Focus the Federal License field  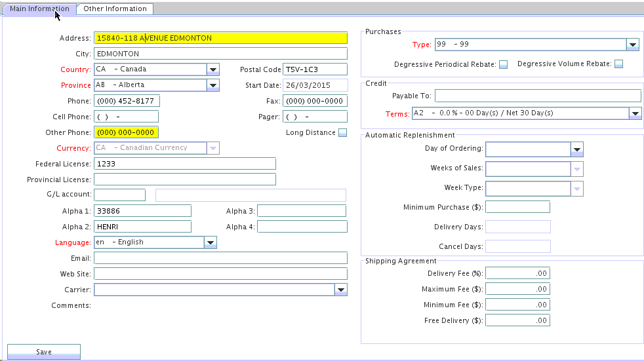tap(185, 164)
